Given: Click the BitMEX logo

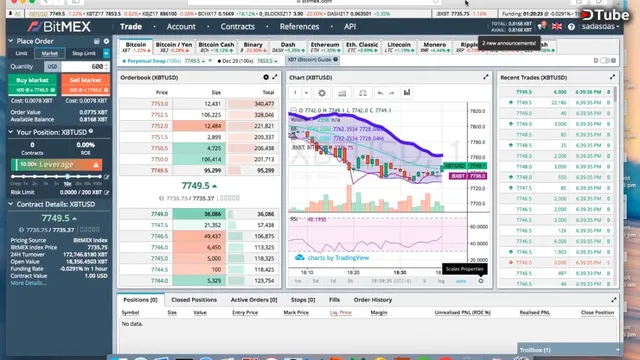Looking at the screenshot, I should [59, 27].
